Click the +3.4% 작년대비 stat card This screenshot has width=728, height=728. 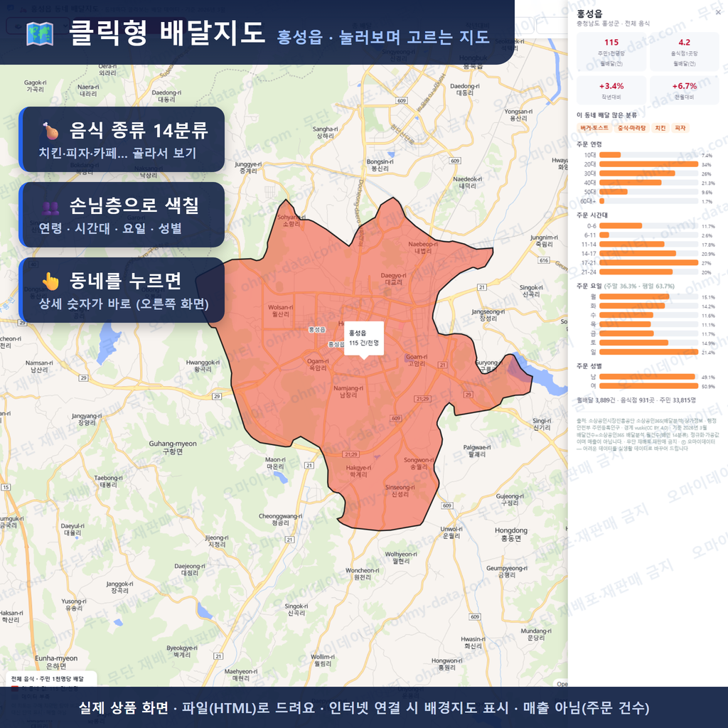pos(611,90)
